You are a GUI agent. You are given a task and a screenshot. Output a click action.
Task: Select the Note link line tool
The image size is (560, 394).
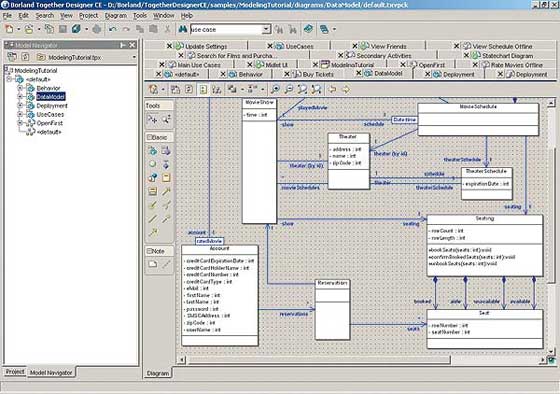tap(166, 264)
